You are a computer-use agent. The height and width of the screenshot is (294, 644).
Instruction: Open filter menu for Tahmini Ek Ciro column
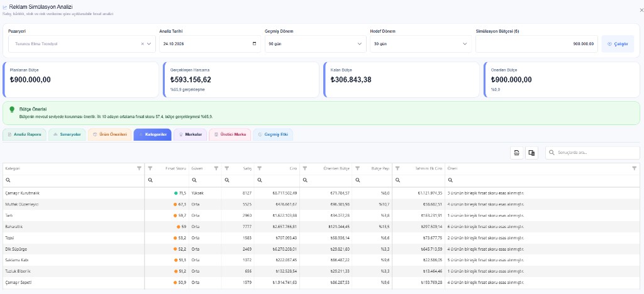pos(397,168)
